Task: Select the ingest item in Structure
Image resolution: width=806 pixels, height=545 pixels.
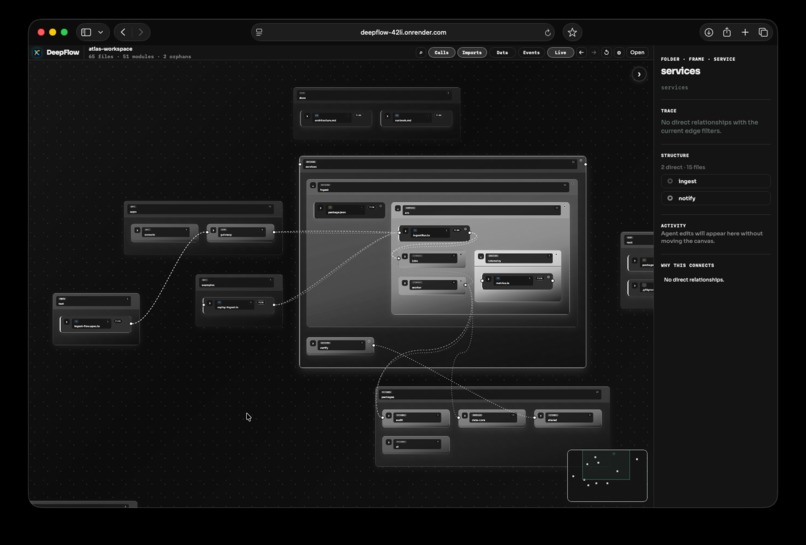Action: (716, 181)
